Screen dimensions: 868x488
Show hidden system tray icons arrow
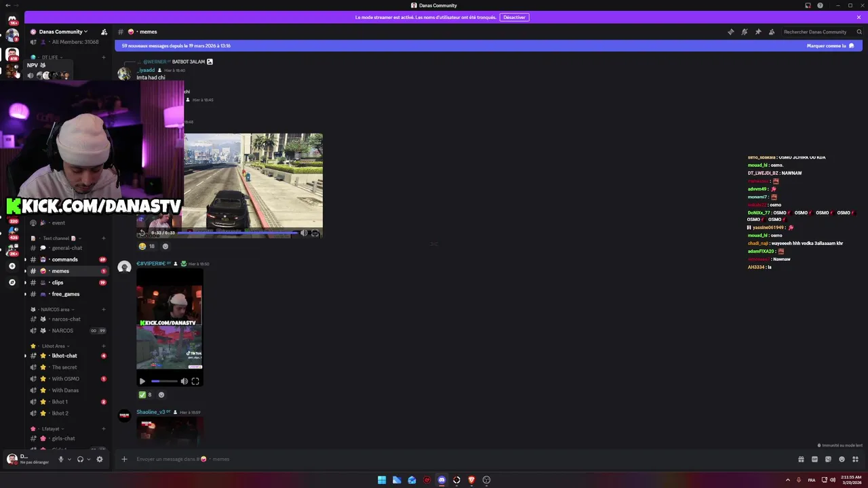(x=787, y=480)
